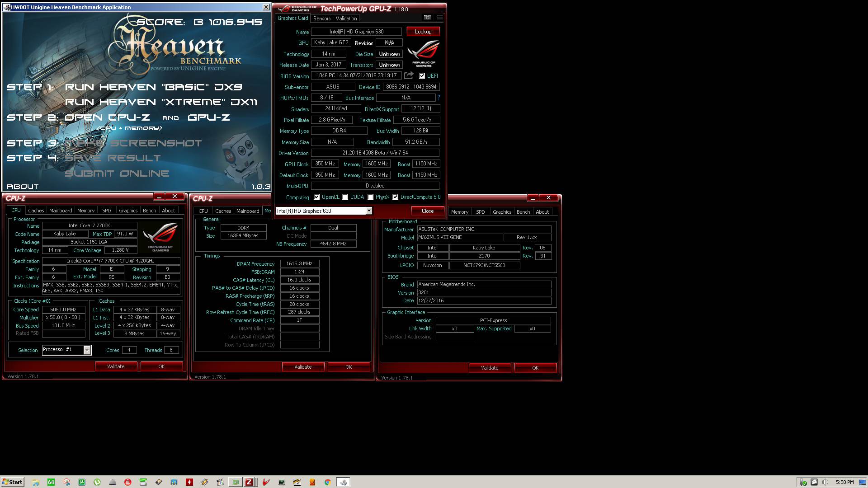The height and width of the screenshot is (488, 868).
Task: Open the blue monitors taskbar icon
Action: pos(174,482)
